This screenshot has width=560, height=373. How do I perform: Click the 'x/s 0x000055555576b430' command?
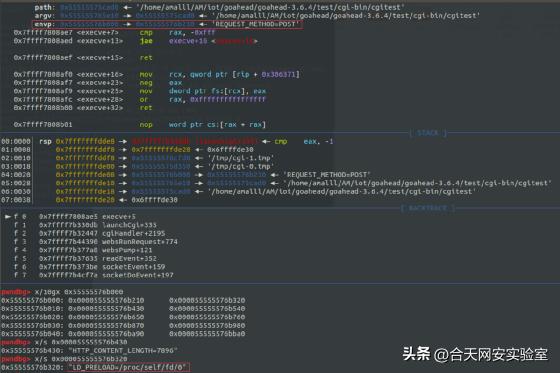click(81, 342)
